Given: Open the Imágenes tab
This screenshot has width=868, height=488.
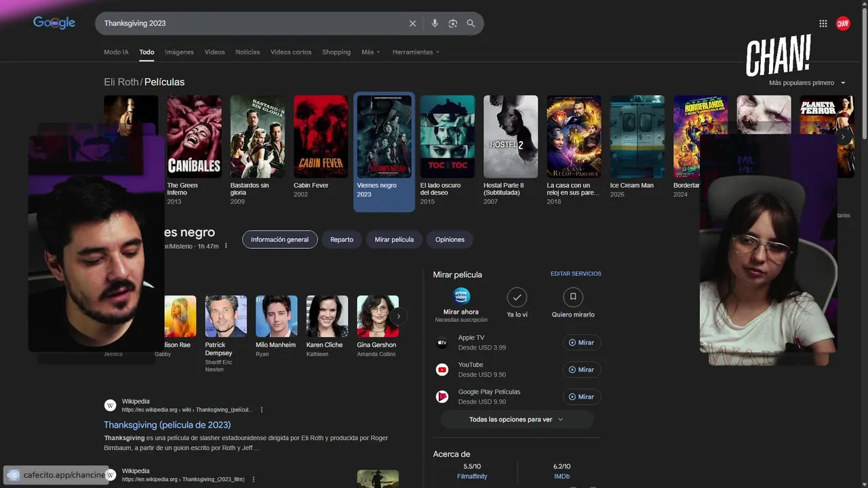Looking at the screenshot, I should point(179,52).
